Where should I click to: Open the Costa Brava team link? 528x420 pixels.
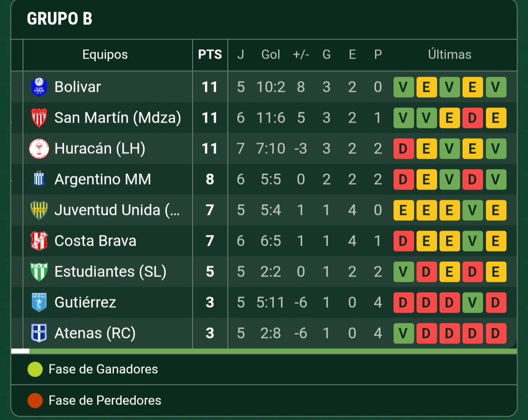coord(95,241)
